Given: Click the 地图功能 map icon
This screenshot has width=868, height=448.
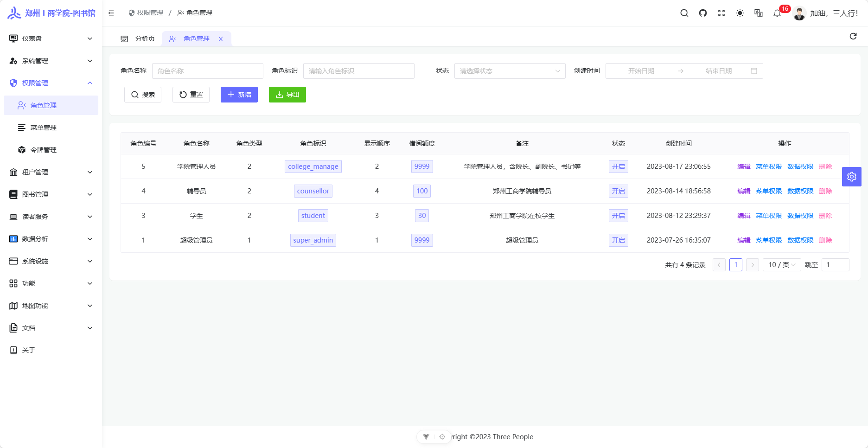Looking at the screenshot, I should coord(13,306).
